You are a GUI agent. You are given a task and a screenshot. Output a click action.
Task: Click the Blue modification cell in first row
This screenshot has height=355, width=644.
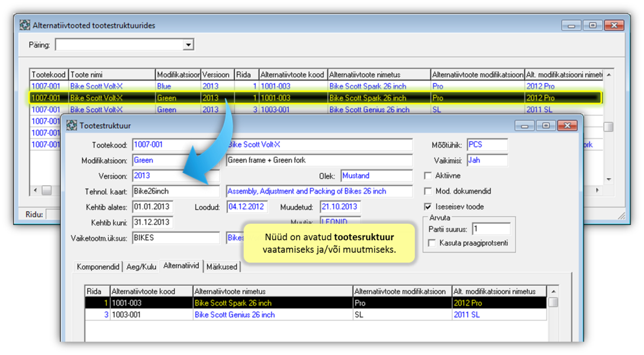click(178, 86)
